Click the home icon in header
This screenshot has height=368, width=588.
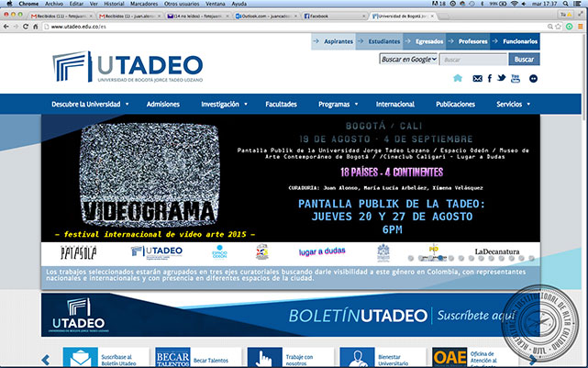coord(455,79)
